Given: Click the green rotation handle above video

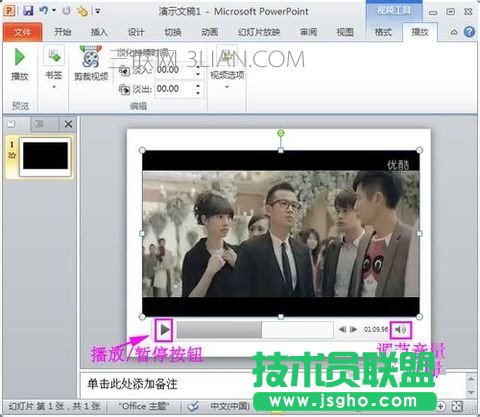Looking at the screenshot, I should (281, 133).
